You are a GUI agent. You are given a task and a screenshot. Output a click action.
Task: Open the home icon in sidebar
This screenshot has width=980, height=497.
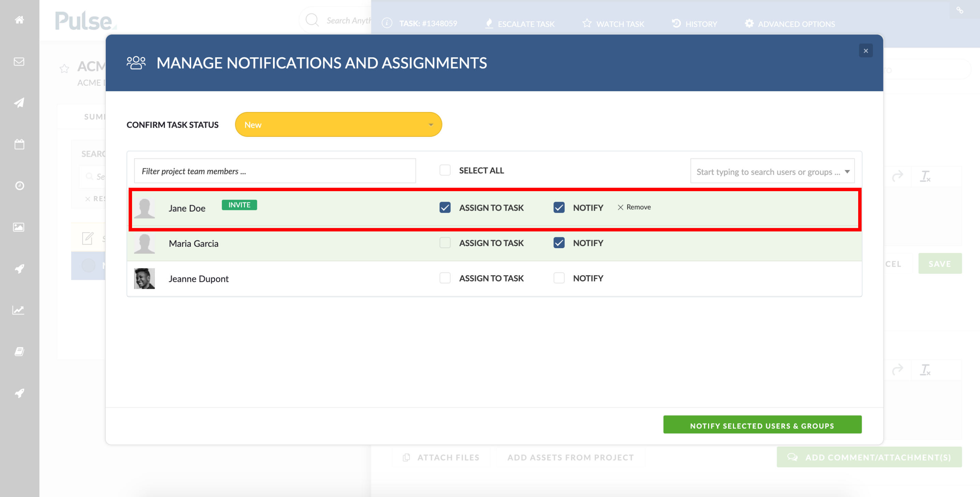19,20
